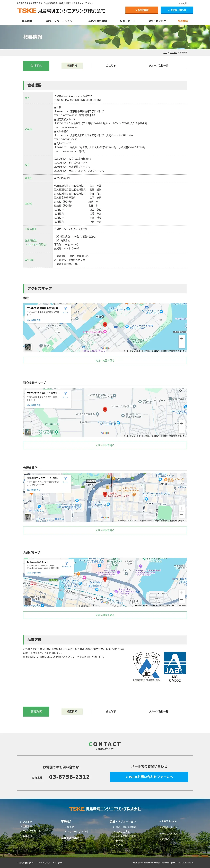
Task: Click 大きい地図で見る below 研究実験グループ map
Action: pyautogui.click(x=105, y=446)
